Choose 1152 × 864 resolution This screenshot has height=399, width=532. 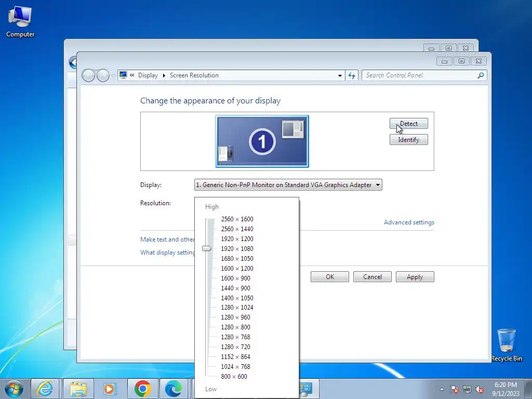[x=236, y=356]
